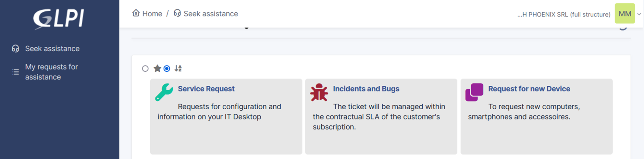644x159 pixels.
Task: Go to My requests for assistance
Action: [52, 72]
